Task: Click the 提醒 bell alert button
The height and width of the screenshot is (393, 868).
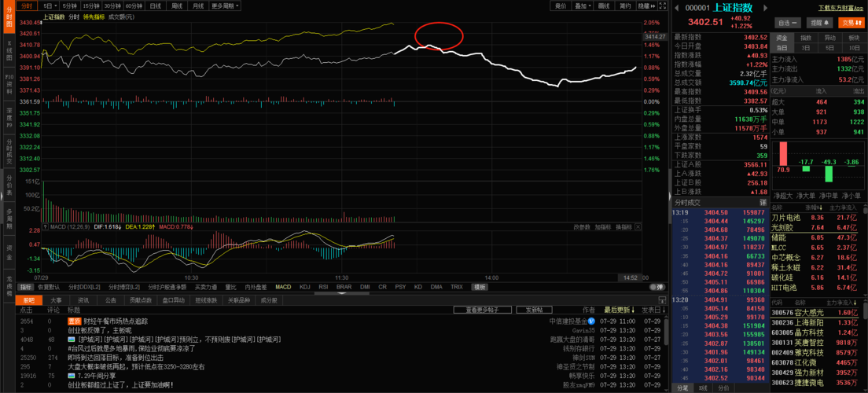Action: [820, 23]
